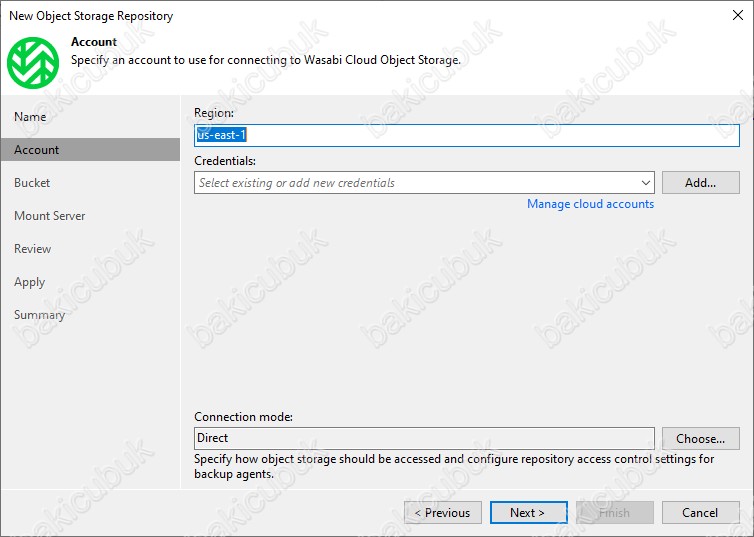Click the Connection mode: label
This screenshot has height=537, width=754.
click(243, 417)
